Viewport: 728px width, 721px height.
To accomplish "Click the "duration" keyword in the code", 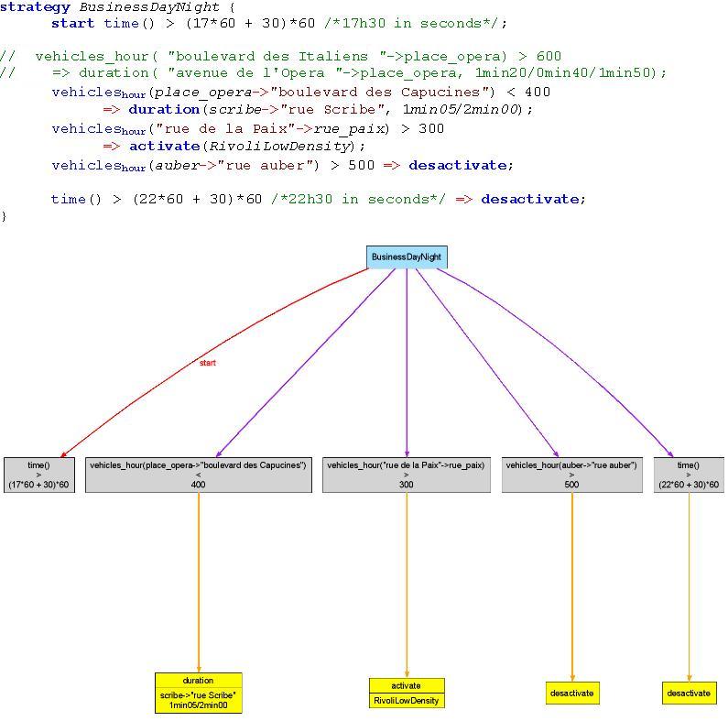I will pos(164,110).
